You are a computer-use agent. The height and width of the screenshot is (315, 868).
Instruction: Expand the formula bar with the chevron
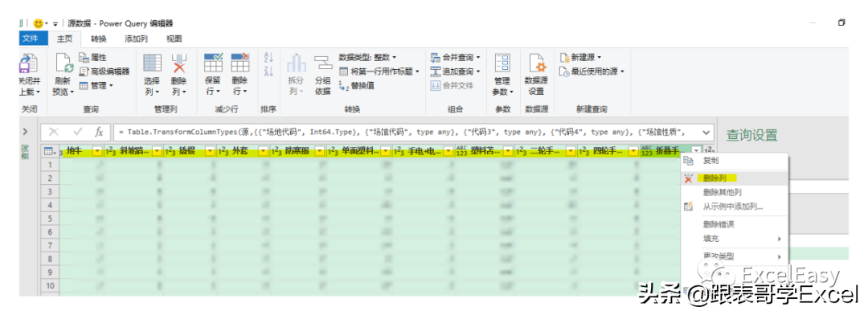(x=706, y=133)
